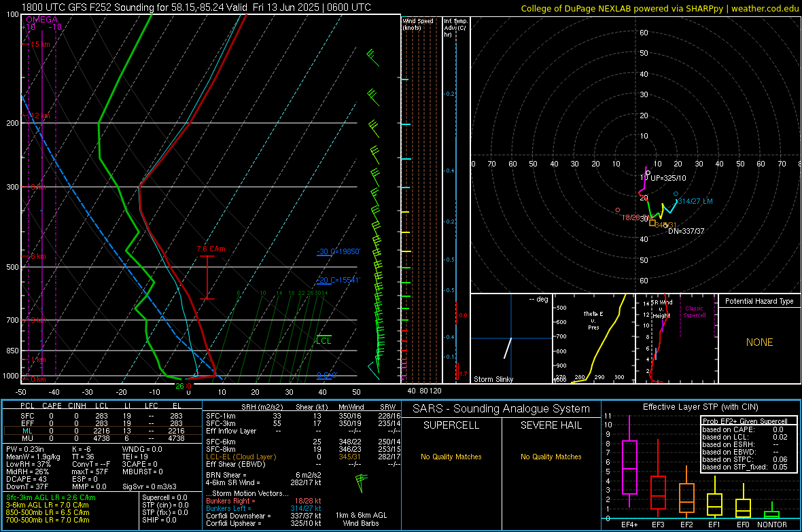
Task: Select the 'Bunkers Left = 314/27 kt' line
Action: (x=264, y=508)
